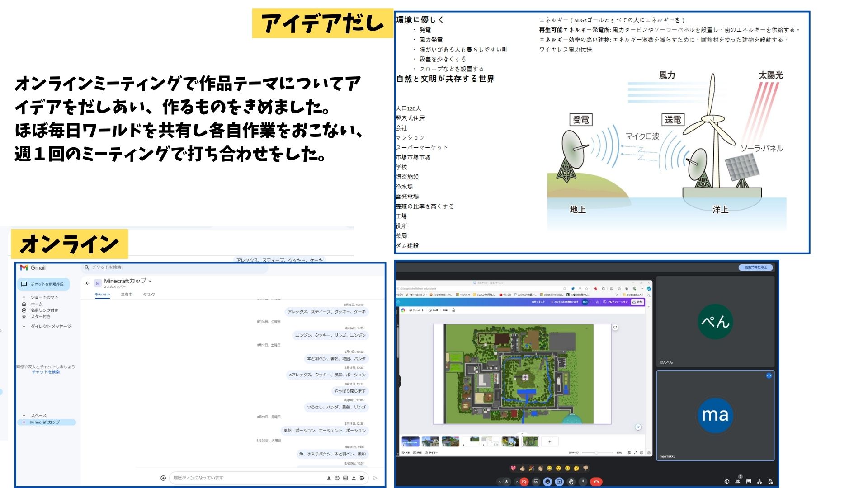The width and height of the screenshot is (868, 488).
Task: Adjust the Canva zoom slider
Action: pyautogui.click(x=597, y=453)
